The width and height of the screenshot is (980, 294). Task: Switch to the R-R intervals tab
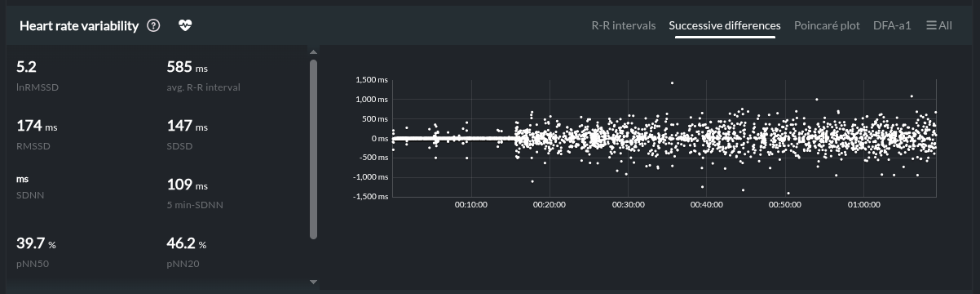[x=623, y=25]
